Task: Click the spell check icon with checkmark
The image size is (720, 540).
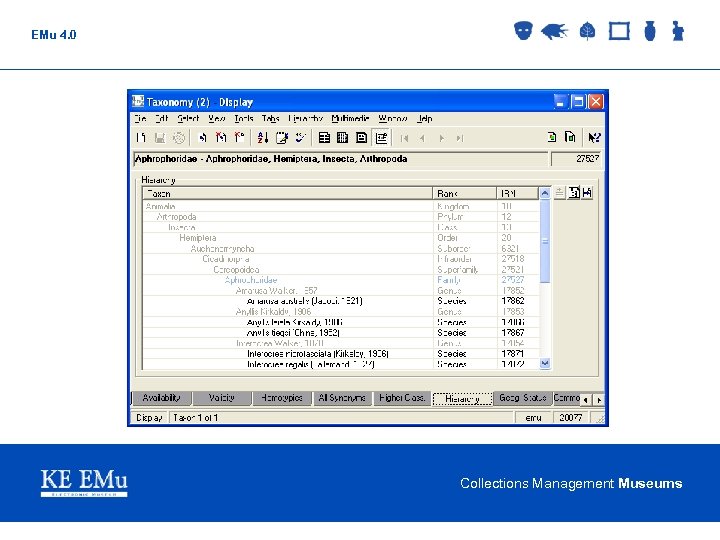Action: (x=300, y=138)
